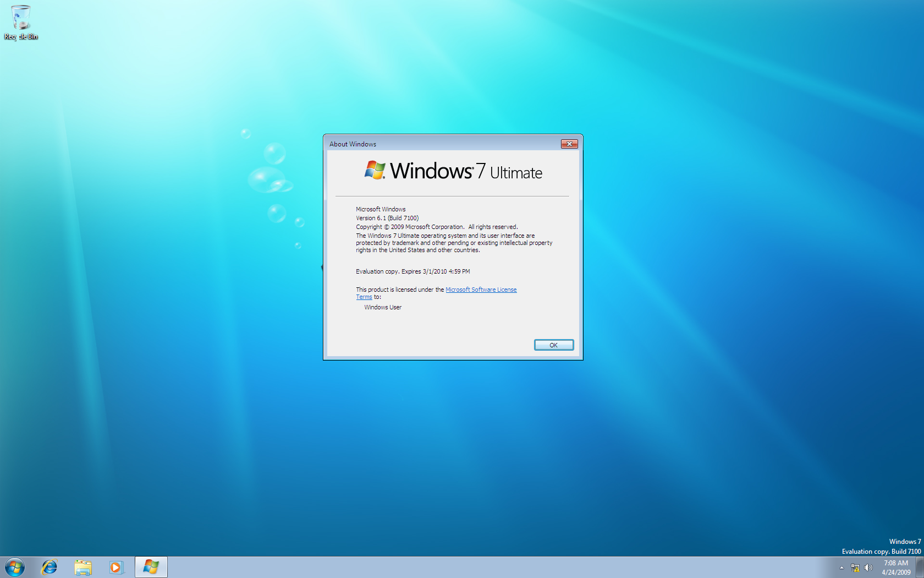Click an empty area of the taskbar

385,567
